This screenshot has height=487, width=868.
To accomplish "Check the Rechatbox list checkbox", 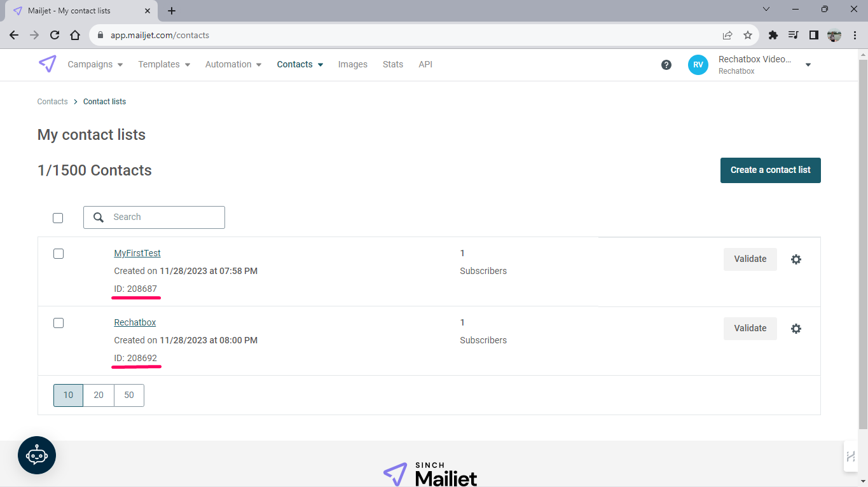I will coord(59,323).
